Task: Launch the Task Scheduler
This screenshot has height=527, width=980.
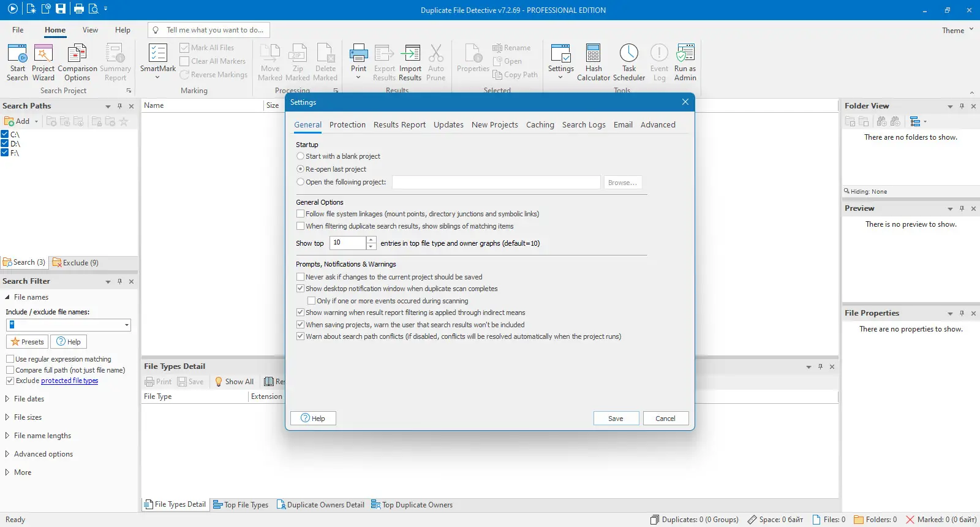Action: 629,62
